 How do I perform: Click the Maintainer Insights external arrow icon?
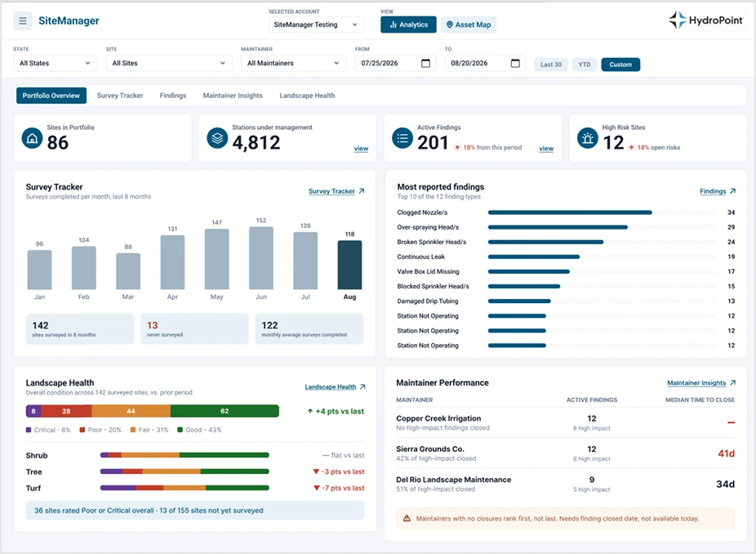coord(733,382)
